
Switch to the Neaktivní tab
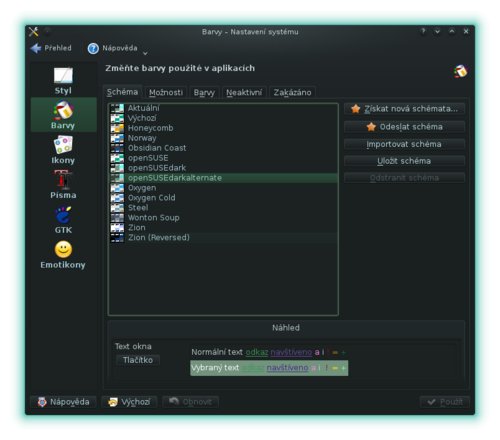(x=244, y=92)
